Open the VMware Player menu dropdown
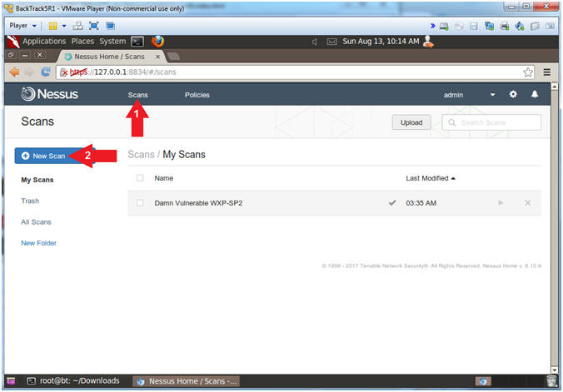This screenshot has height=392, width=563. 23,25
